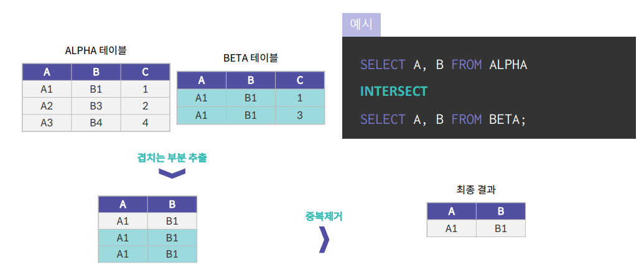
Task: Click the ALPHA 테이블 title
Action: click(96, 50)
